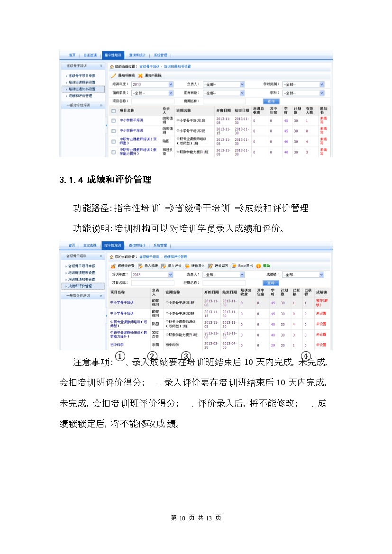Click the Excel导出 export icon
Viewport: 392px width, 554px height.
click(x=234, y=266)
